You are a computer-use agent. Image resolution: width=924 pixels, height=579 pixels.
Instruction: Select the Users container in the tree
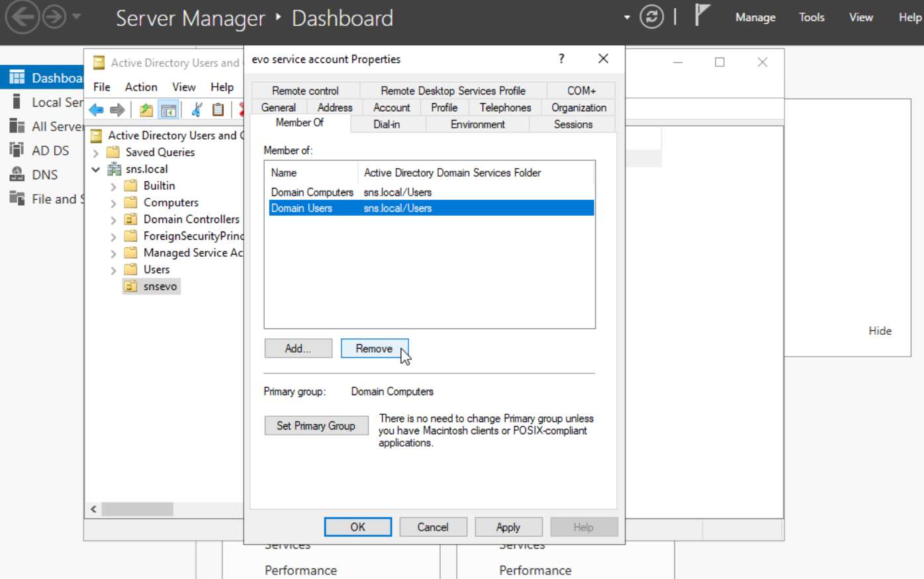tap(157, 269)
